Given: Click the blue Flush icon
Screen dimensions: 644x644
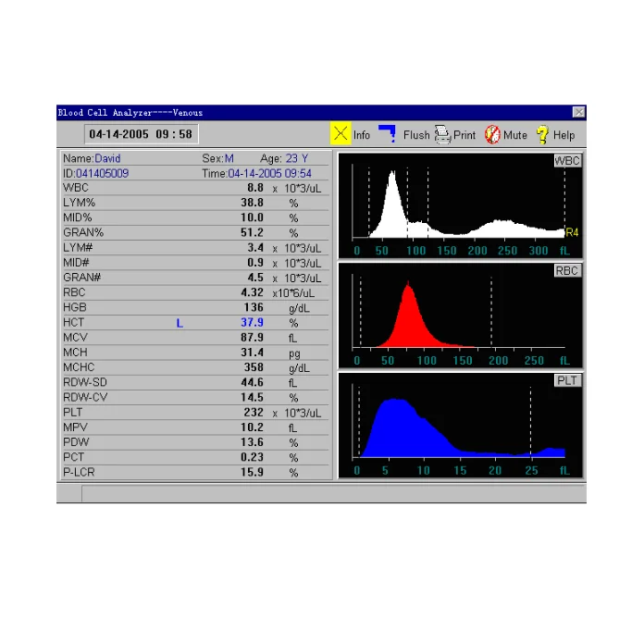Looking at the screenshot, I should pyautogui.click(x=387, y=134).
